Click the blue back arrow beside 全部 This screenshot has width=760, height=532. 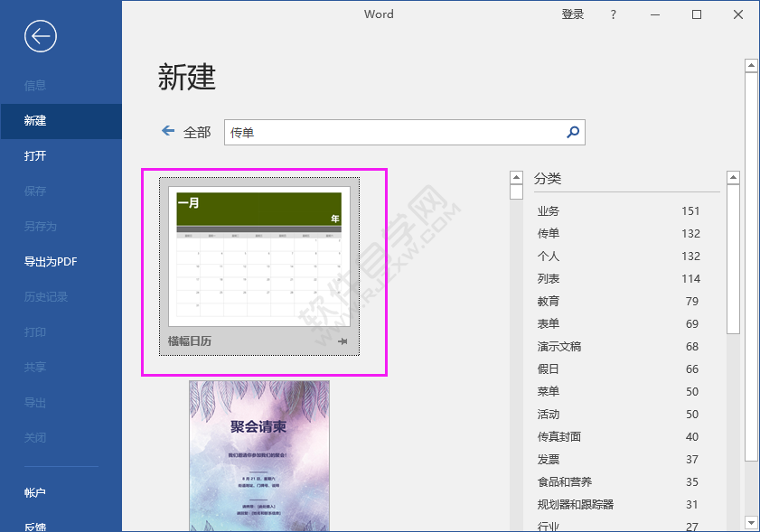pyautogui.click(x=168, y=131)
